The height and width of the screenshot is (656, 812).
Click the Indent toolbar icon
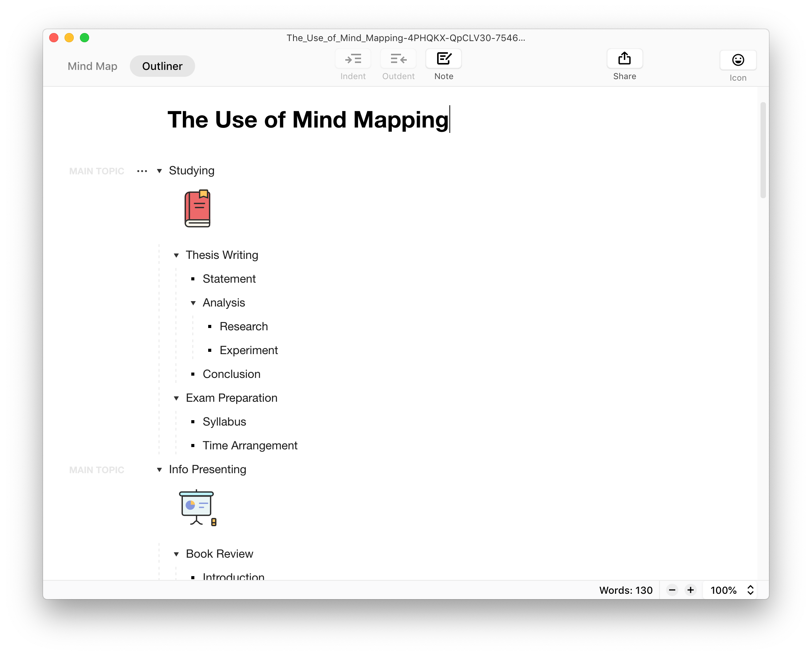(353, 59)
